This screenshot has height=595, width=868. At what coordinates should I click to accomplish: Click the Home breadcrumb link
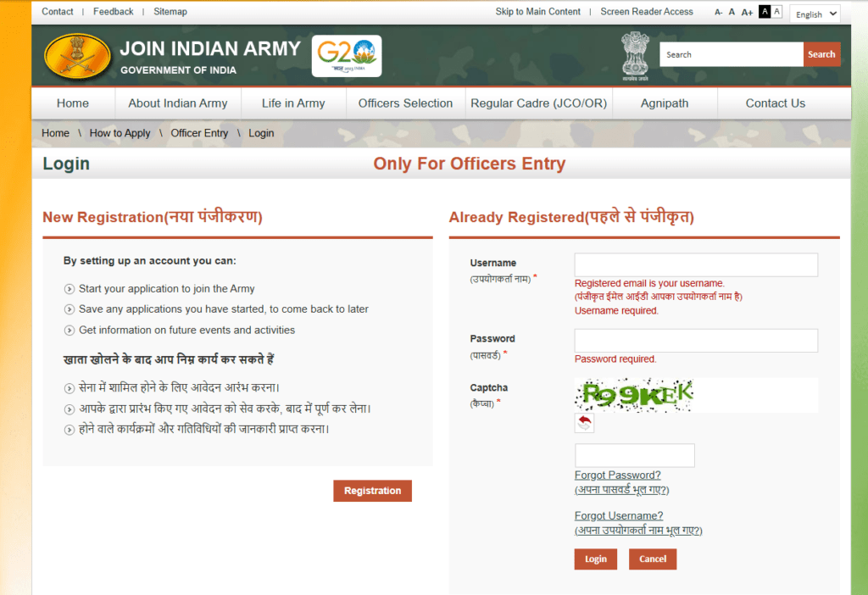click(x=55, y=133)
